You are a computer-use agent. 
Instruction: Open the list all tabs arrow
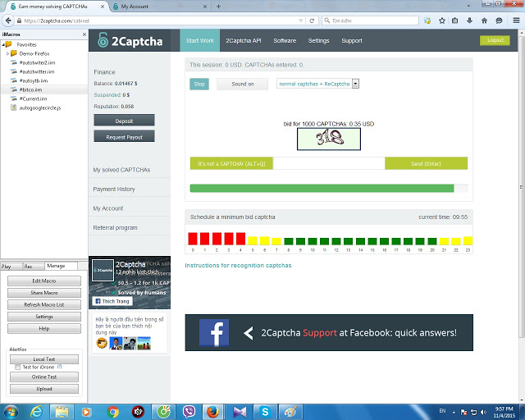468,6
